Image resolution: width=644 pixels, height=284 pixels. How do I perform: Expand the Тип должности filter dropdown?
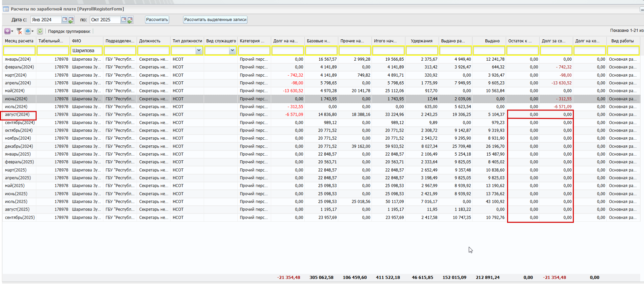(x=199, y=50)
